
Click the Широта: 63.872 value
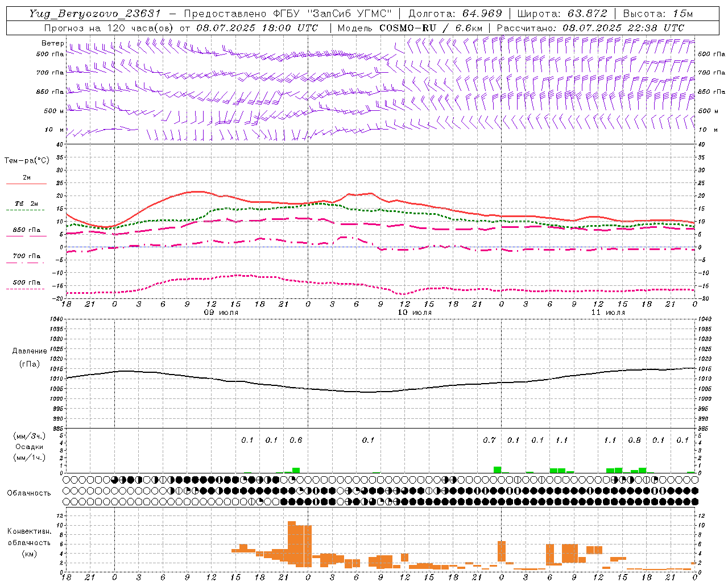click(x=562, y=14)
